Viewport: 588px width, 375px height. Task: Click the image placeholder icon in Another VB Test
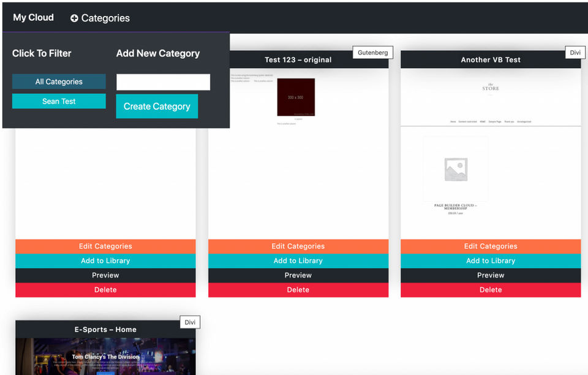(x=456, y=170)
